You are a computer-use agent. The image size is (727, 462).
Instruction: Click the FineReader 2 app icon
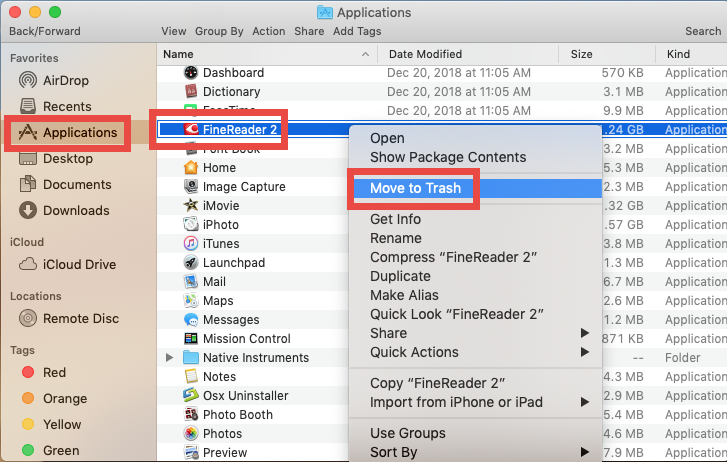[x=191, y=129]
